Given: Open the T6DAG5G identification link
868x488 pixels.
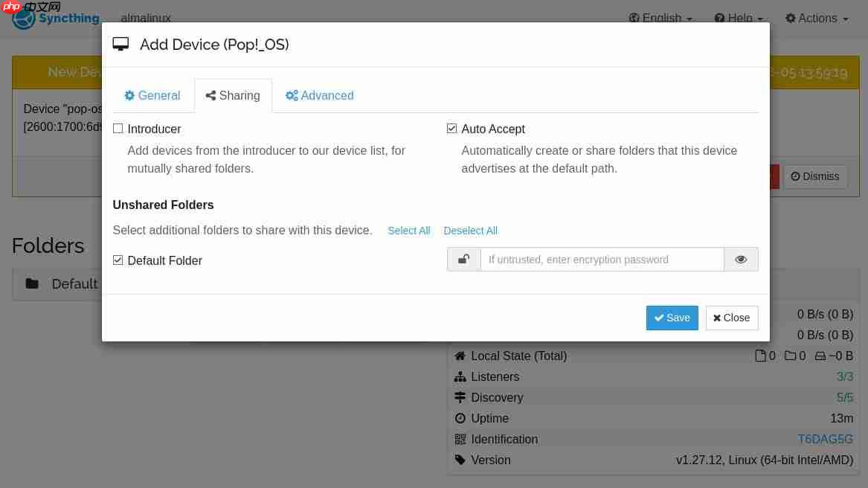Looking at the screenshot, I should point(825,439).
